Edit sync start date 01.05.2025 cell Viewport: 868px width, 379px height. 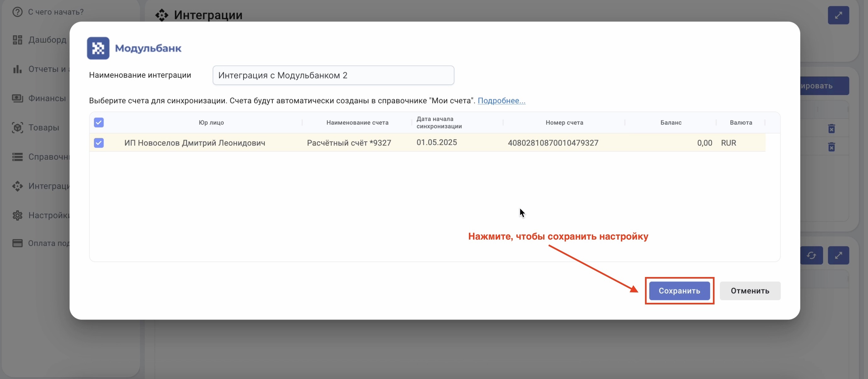tap(437, 142)
